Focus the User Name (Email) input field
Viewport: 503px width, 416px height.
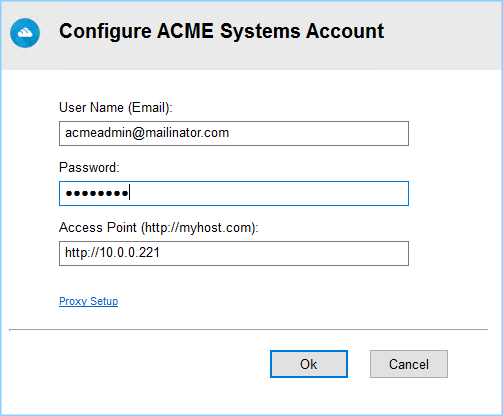pos(234,133)
